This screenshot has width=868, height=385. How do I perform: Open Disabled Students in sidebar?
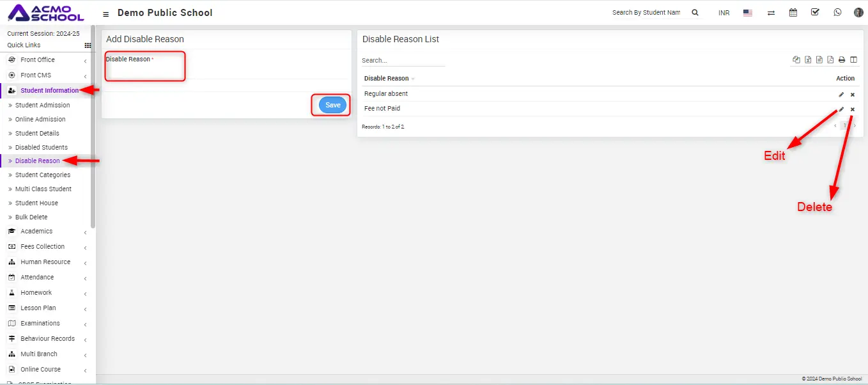tap(41, 148)
